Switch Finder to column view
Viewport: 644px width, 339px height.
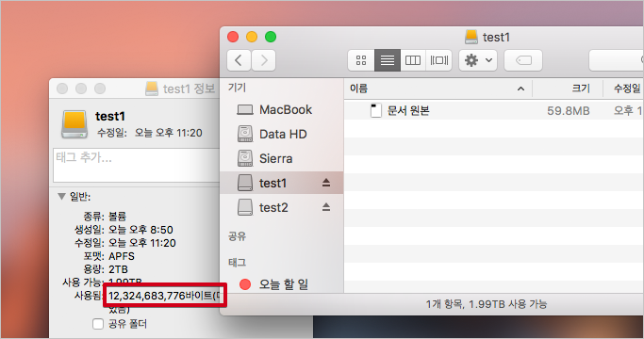pyautogui.click(x=413, y=61)
